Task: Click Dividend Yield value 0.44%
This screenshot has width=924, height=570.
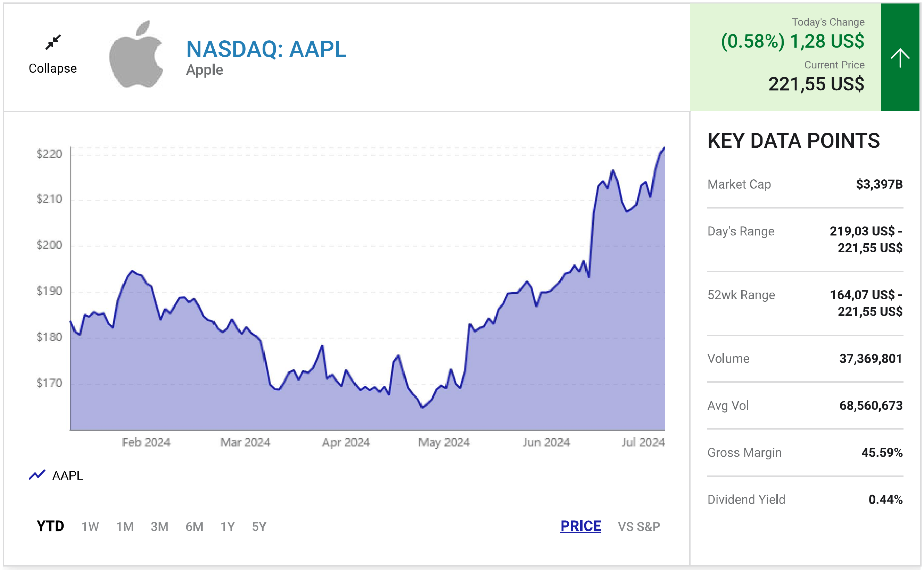Action: click(x=885, y=500)
